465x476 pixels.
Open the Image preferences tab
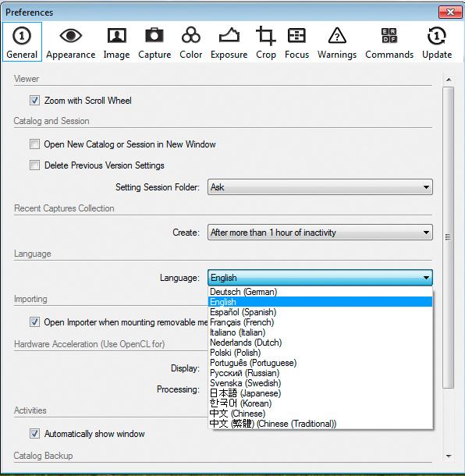coord(116,42)
